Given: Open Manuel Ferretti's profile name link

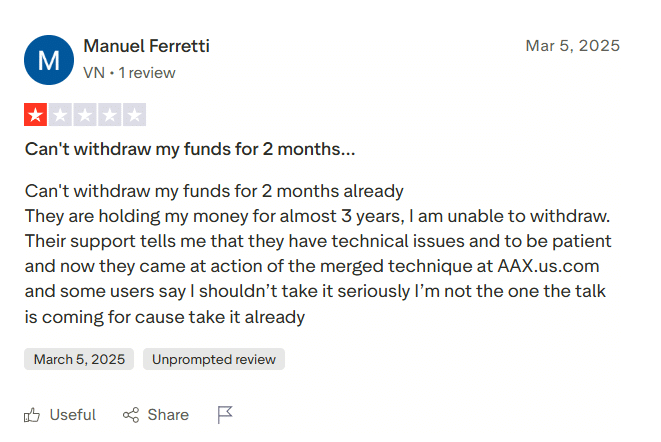Looking at the screenshot, I should click(146, 47).
